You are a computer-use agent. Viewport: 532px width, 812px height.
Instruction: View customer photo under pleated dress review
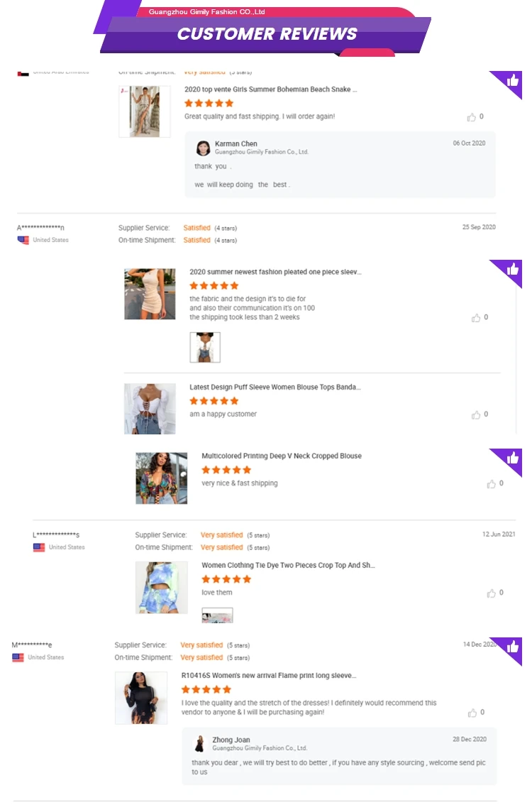click(x=205, y=347)
